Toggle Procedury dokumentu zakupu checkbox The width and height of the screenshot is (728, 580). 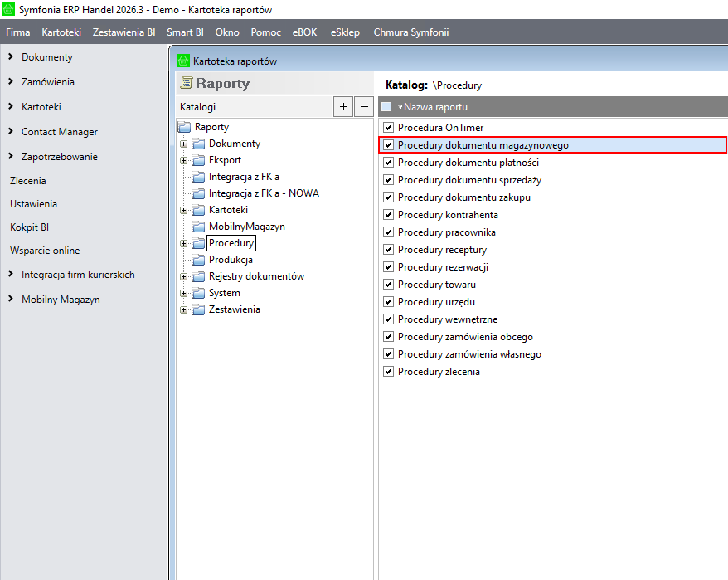(389, 197)
